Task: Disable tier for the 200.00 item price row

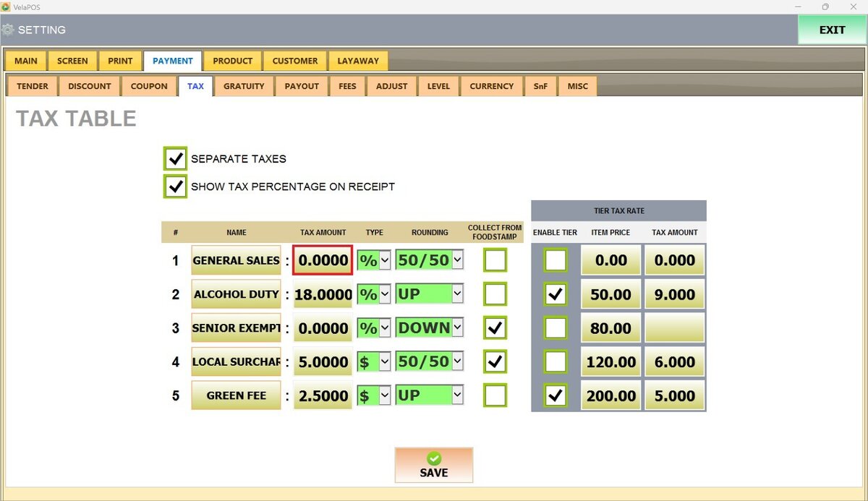Action: [556, 395]
